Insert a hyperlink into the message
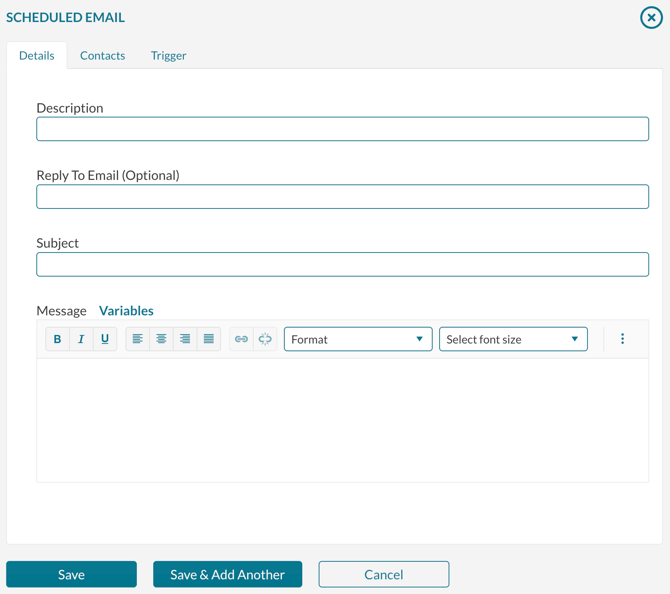670x594 pixels. [x=241, y=339]
